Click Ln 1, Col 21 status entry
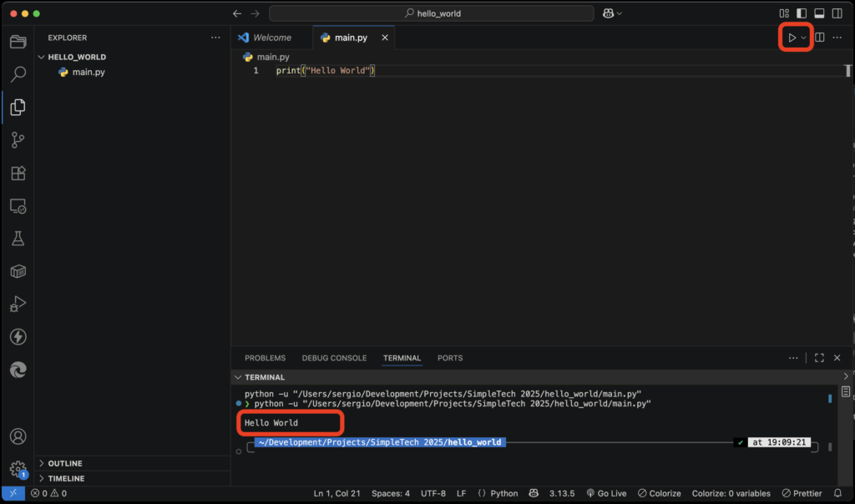 coord(336,493)
